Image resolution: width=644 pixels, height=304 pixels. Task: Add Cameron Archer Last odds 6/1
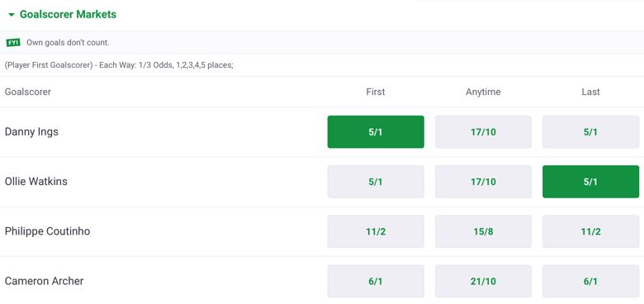point(590,281)
